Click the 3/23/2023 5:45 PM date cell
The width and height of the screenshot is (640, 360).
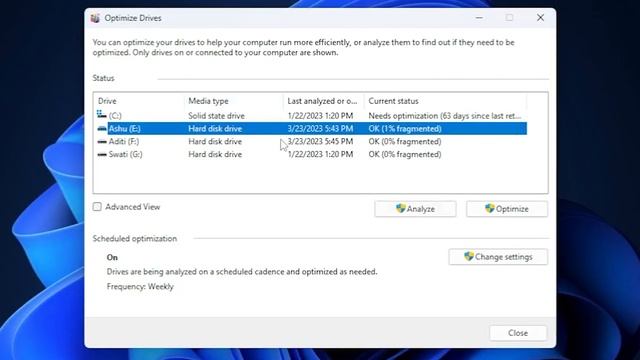(320, 142)
